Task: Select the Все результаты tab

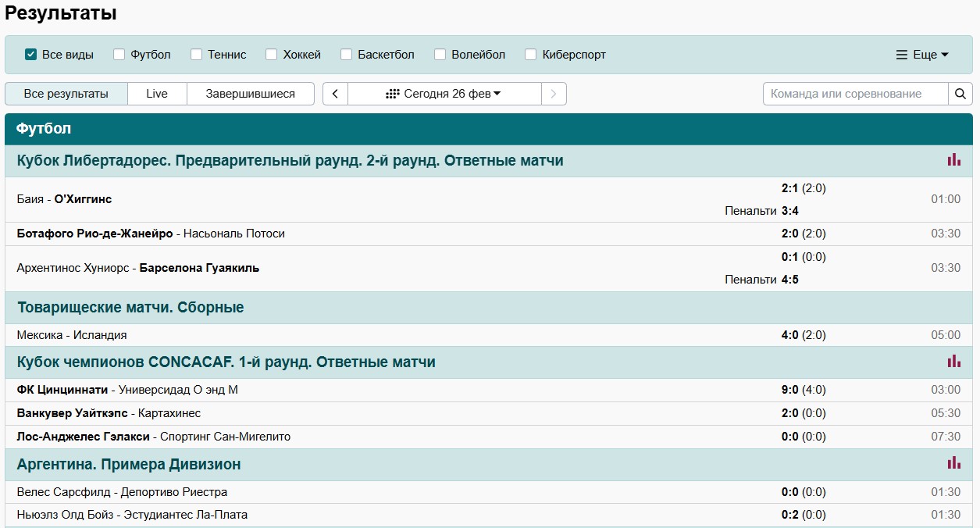Action: click(x=66, y=94)
